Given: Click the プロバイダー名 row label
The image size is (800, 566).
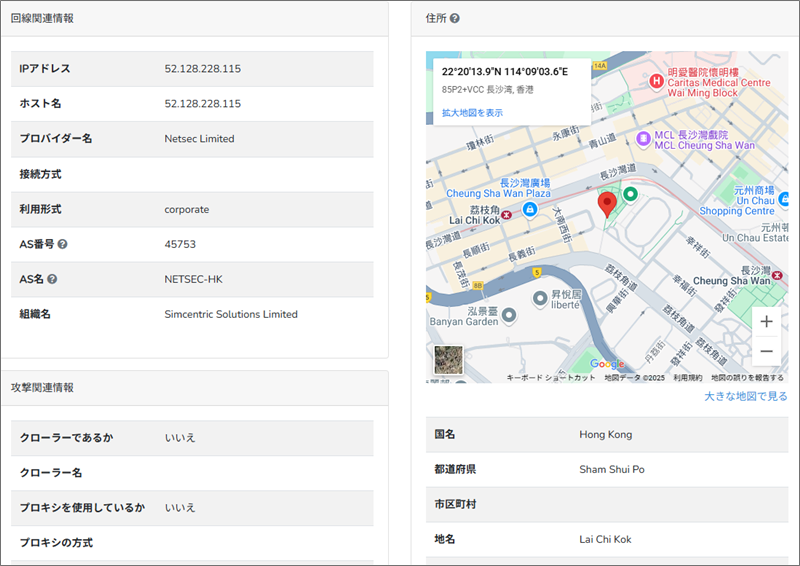Looking at the screenshot, I should [56, 139].
